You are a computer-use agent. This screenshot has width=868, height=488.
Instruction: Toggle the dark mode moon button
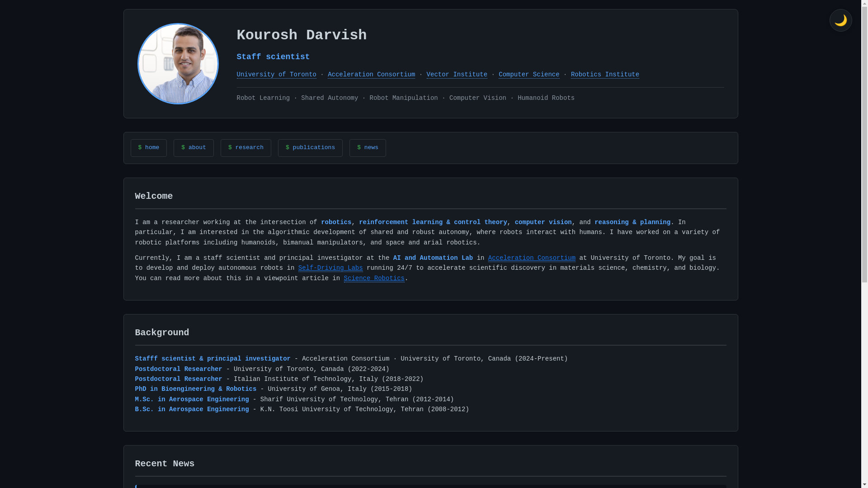840,20
